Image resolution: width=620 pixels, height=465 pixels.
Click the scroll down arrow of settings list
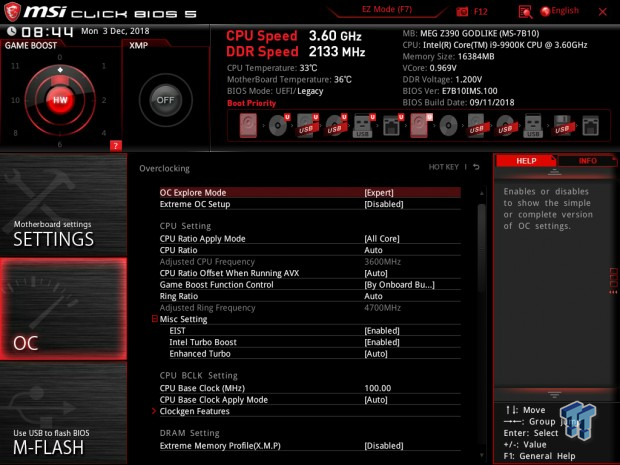point(481,456)
